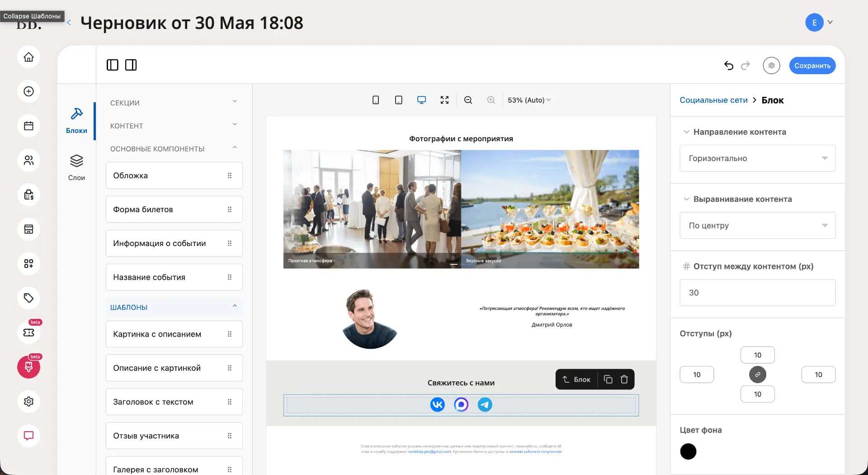Click the Telegram social icon on canvas
The image size is (868, 475).
(485, 404)
